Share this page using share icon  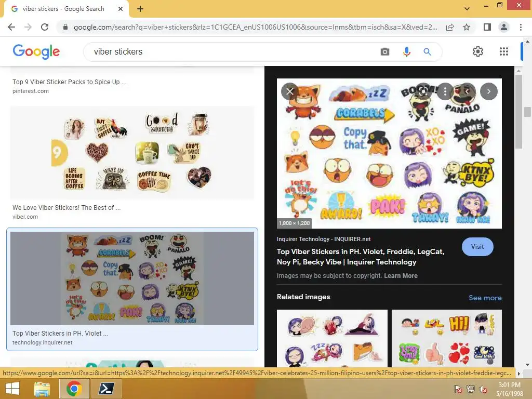(x=450, y=27)
